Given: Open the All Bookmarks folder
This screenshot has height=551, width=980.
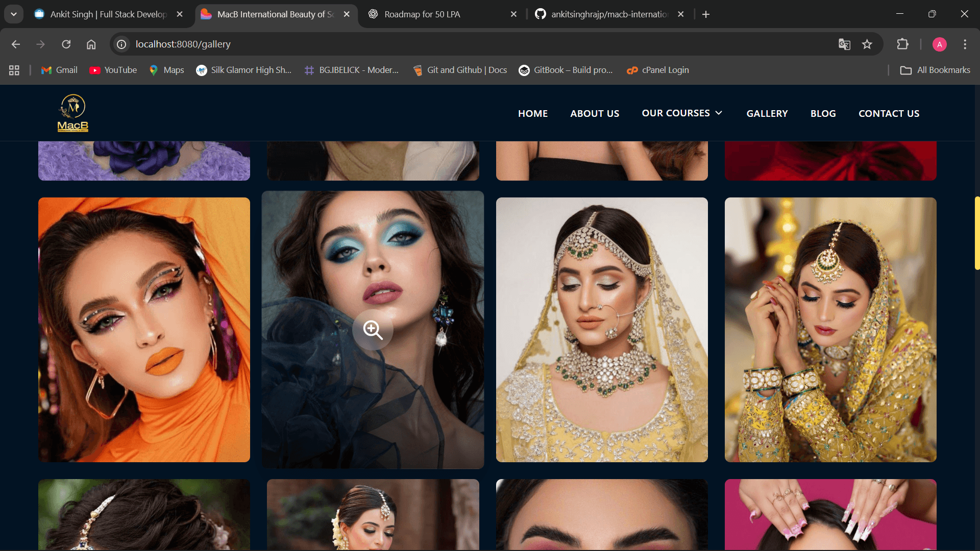Looking at the screenshot, I should pyautogui.click(x=935, y=70).
